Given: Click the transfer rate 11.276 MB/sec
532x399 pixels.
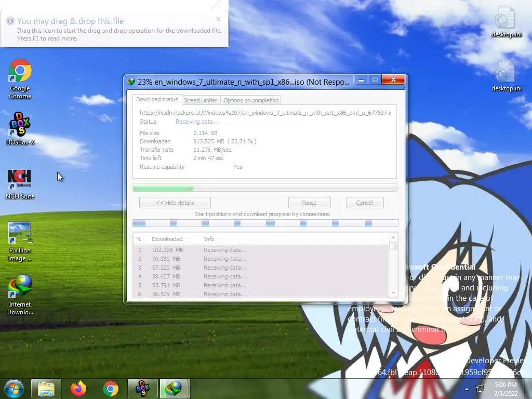Looking at the screenshot, I should tap(212, 150).
